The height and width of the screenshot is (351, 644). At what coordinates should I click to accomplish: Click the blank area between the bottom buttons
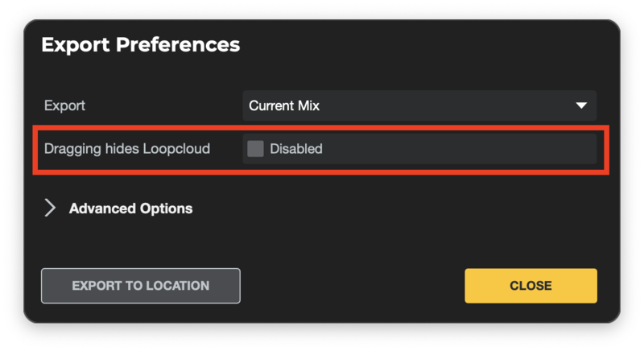(x=352, y=286)
